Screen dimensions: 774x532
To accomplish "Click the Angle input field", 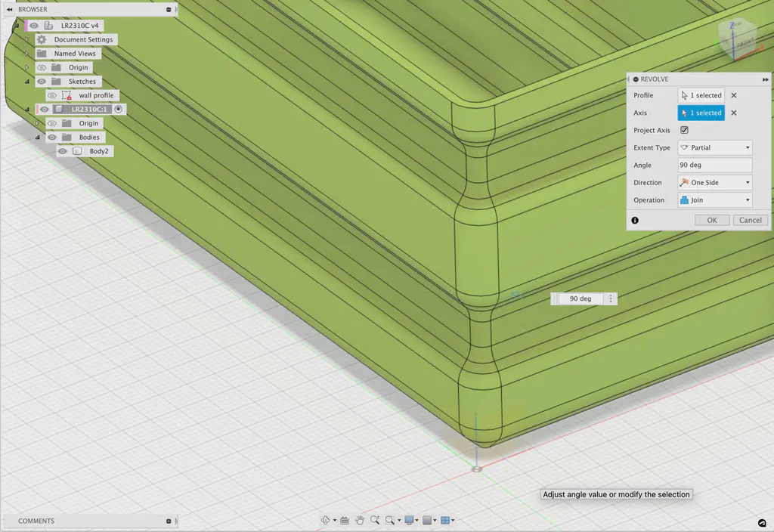I will tap(715, 165).
